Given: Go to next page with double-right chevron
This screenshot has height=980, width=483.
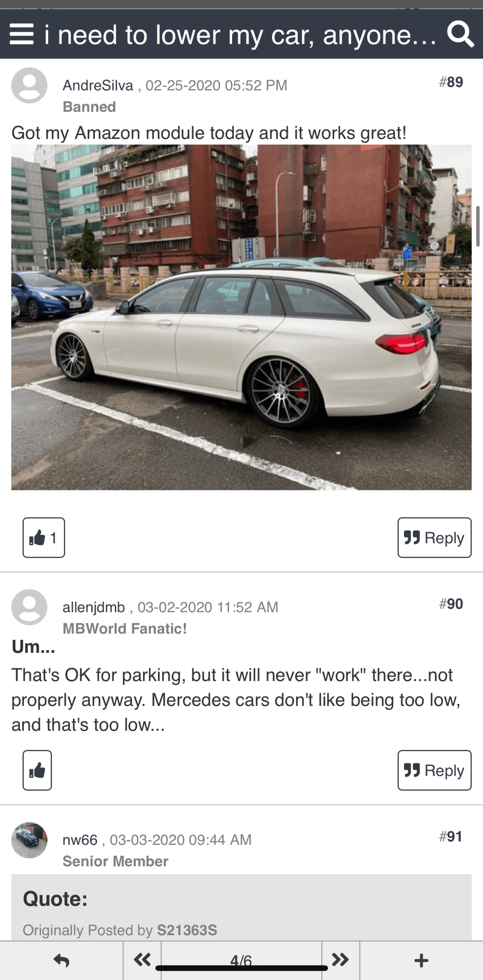Looking at the screenshot, I should [x=340, y=960].
